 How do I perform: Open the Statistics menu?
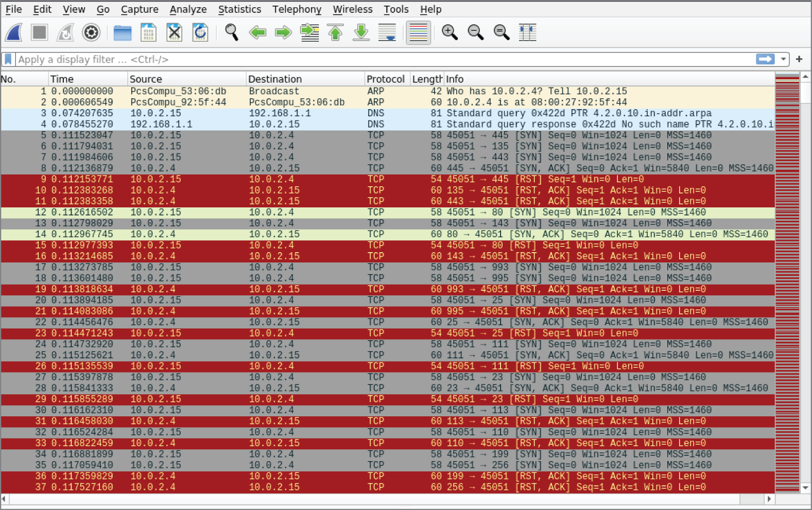(239, 9)
